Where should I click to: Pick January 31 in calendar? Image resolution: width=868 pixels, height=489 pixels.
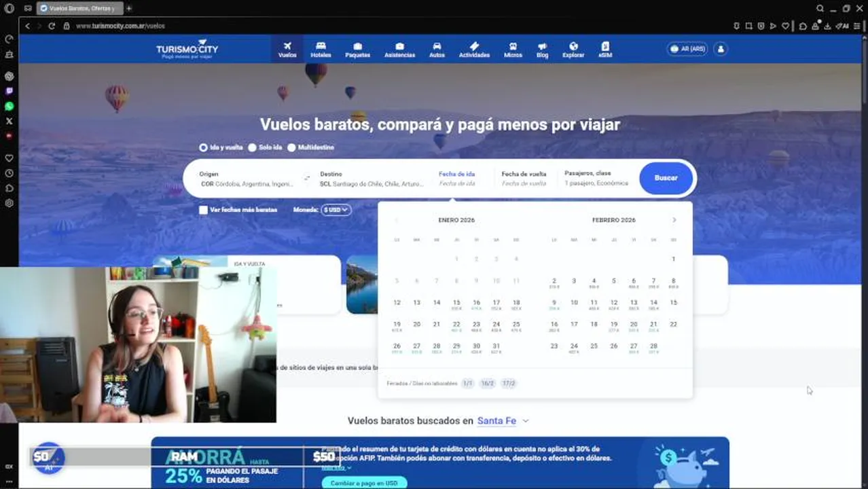tap(496, 348)
